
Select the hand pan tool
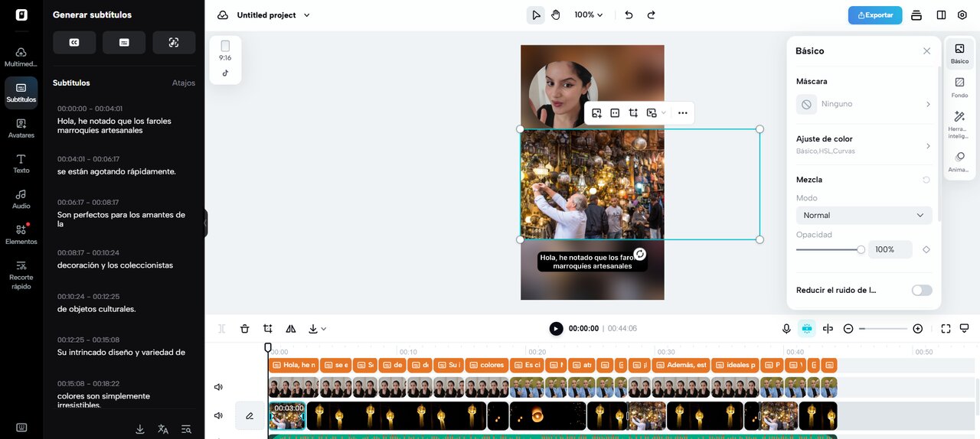tap(556, 15)
